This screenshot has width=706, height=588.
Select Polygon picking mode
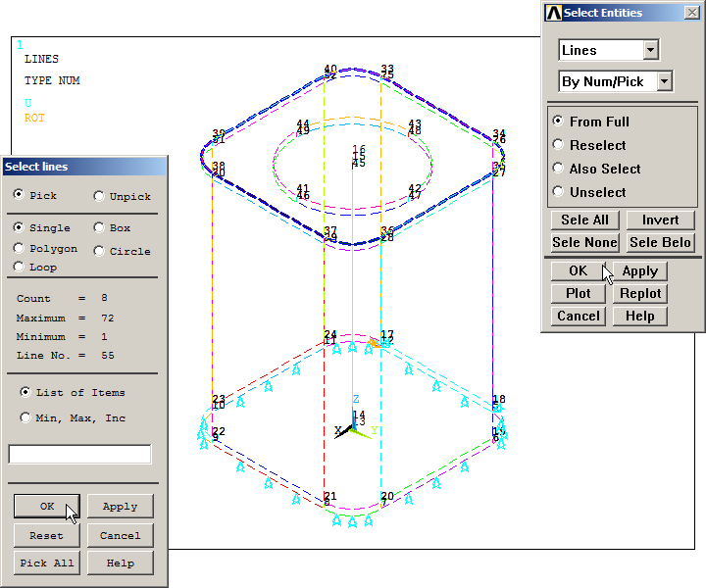pyautogui.click(x=19, y=248)
